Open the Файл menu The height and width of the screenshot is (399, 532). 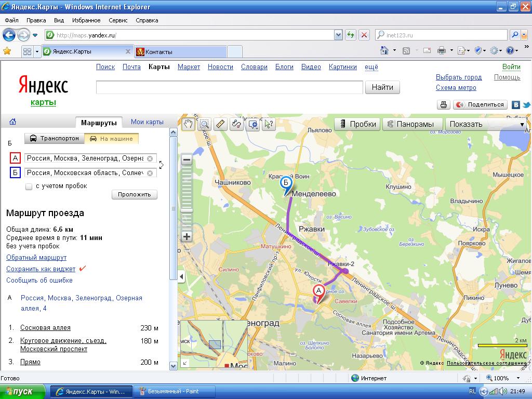[x=11, y=20]
